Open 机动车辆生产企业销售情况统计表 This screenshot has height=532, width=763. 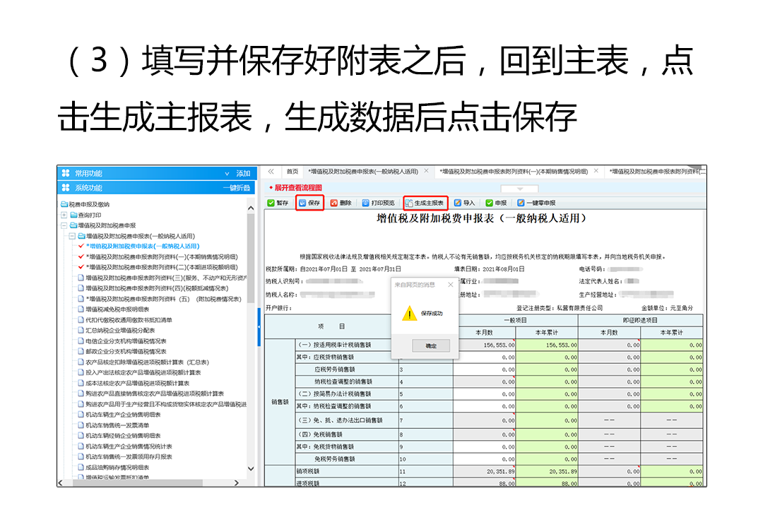[129, 447]
